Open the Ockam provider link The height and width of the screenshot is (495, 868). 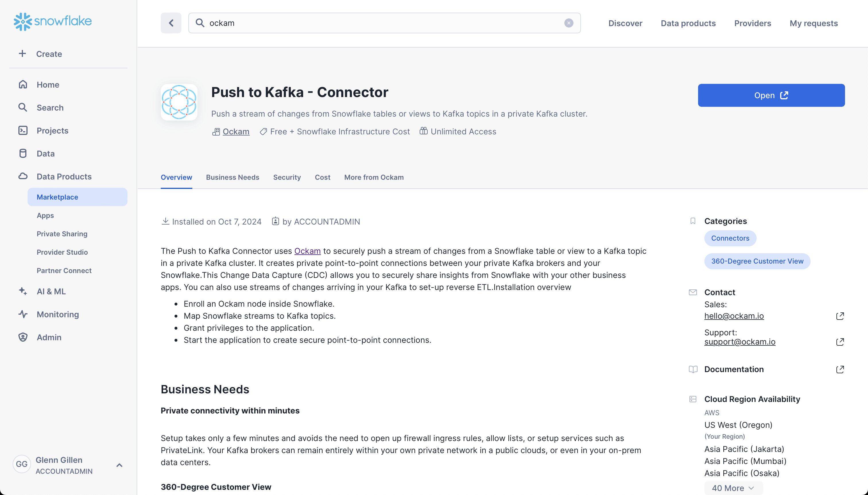pyautogui.click(x=236, y=132)
